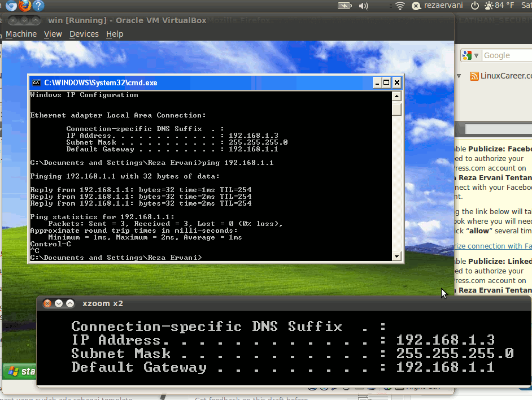Click the cmd.exe scrollbar up arrow
This screenshot has width=532, height=400.
(x=396, y=96)
